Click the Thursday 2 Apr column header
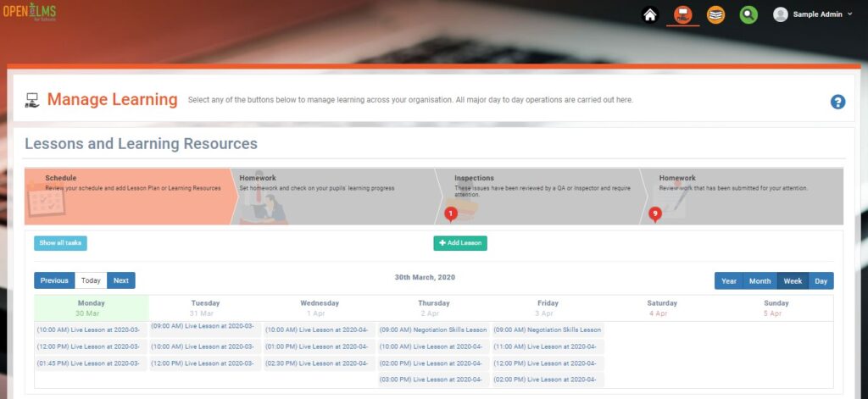The height and width of the screenshot is (399, 868). click(434, 308)
